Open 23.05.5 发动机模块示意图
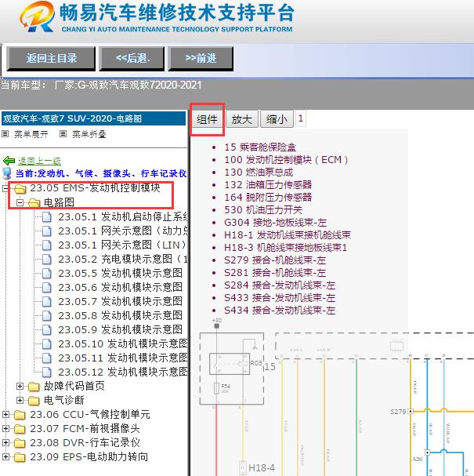474x476 pixels. point(121,273)
